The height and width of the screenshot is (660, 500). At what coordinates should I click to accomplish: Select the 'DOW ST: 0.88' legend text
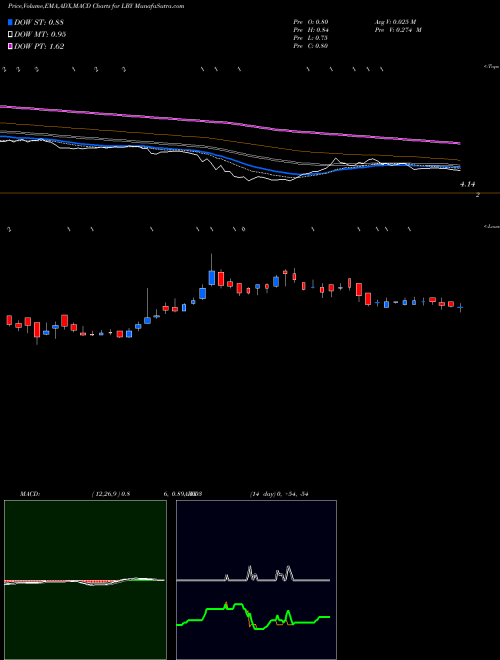(39, 22)
